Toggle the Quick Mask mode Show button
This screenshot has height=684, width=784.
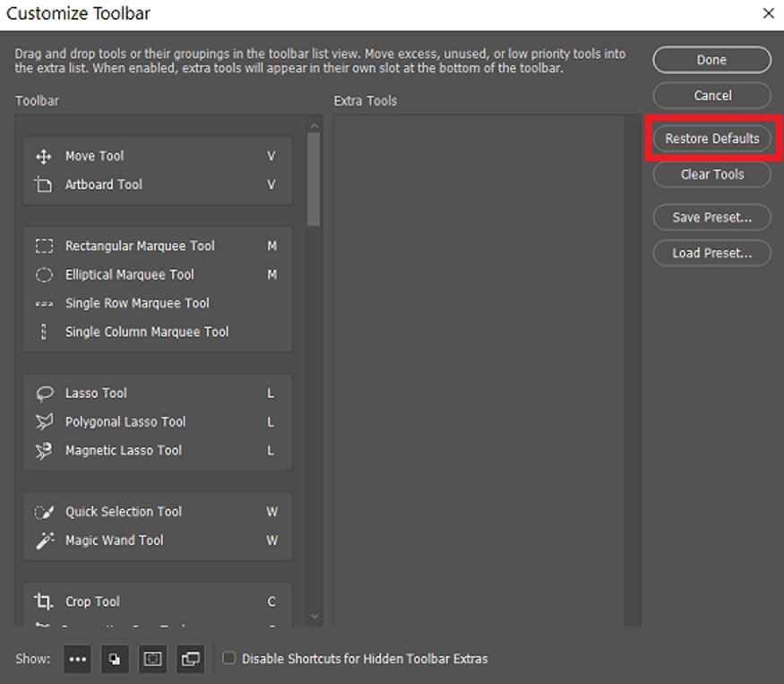click(x=153, y=659)
